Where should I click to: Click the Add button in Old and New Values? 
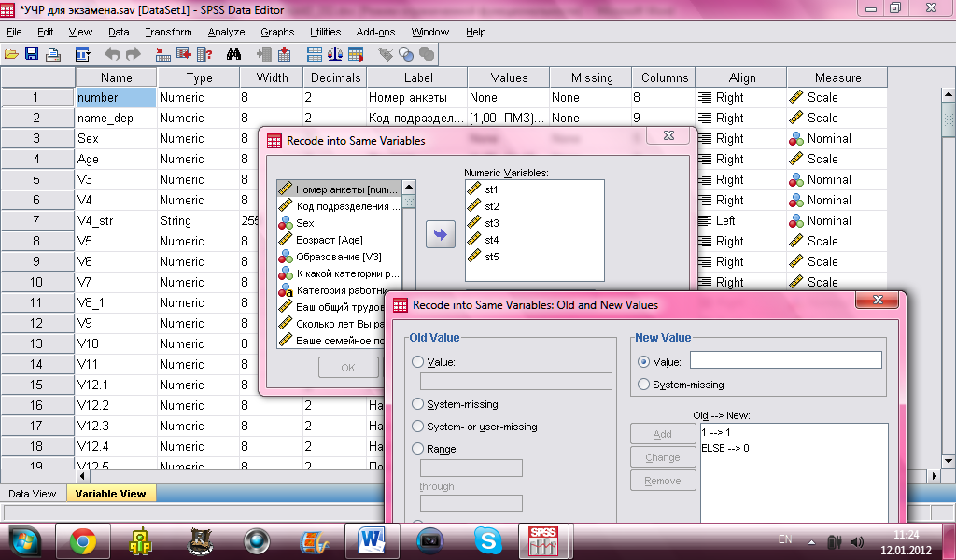click(663, 434)
